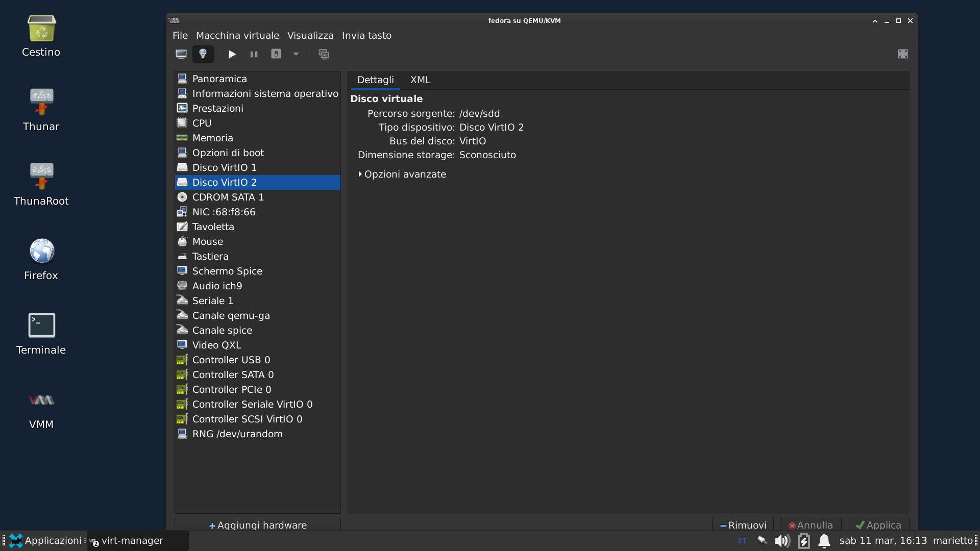Toggle fullscreen mode icon in toolbar
The image size is (980, 551).
[903, 54]
